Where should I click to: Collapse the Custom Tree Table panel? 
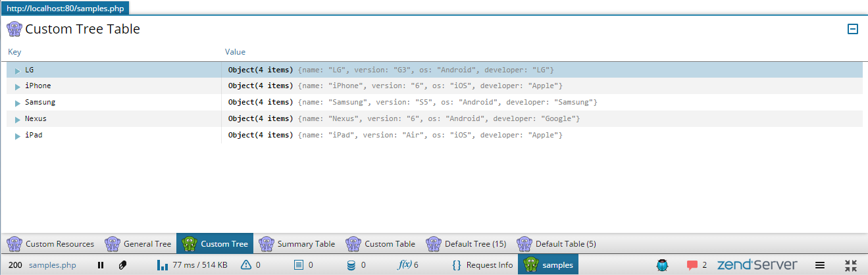(852, 29)
